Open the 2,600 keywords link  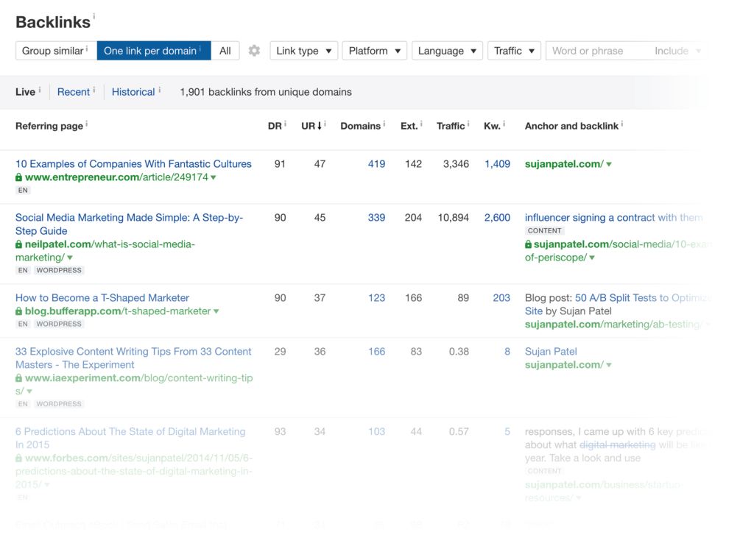point(497,217)
